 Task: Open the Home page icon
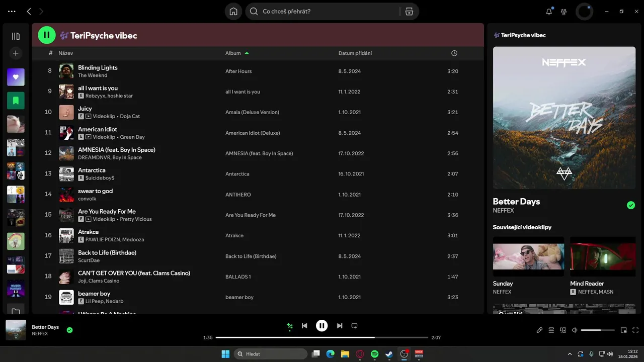(233, 12)
